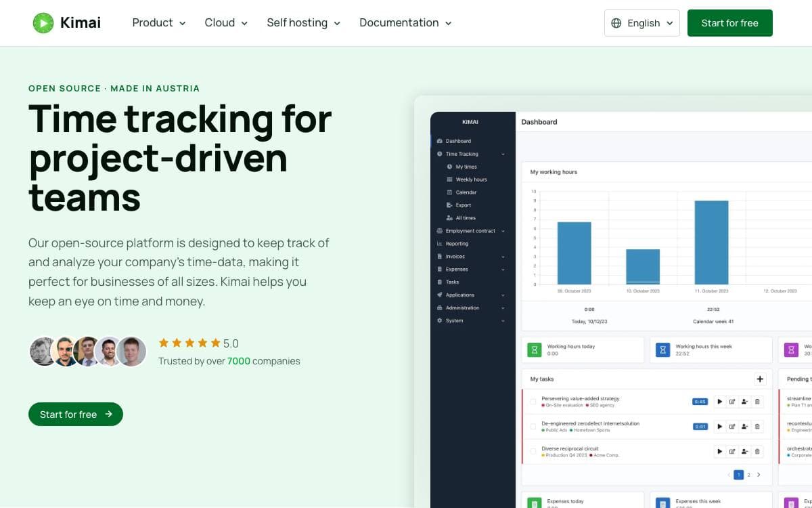Screen dimensions: 812x508
Task: Start timer for Persevering value-added strategy task
Action: [719, 402]
